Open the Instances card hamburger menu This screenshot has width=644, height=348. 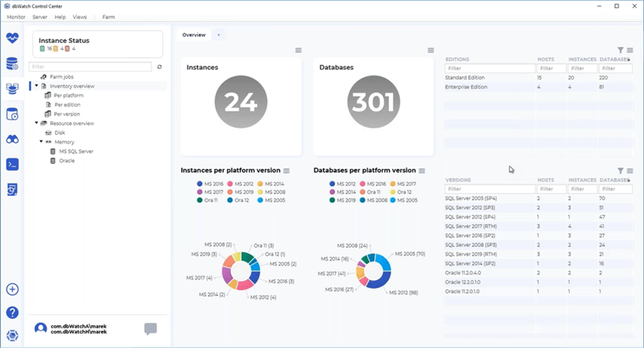298,50
